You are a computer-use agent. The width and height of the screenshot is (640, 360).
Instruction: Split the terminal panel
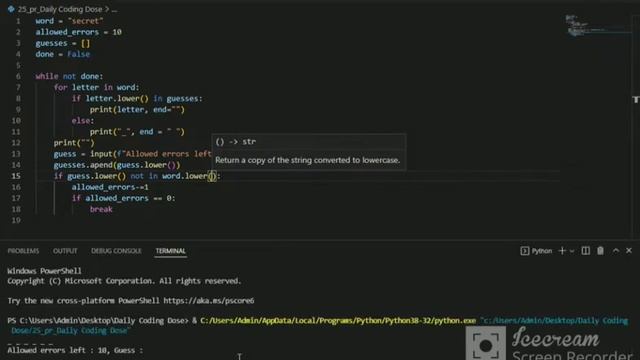click(585, 251)
